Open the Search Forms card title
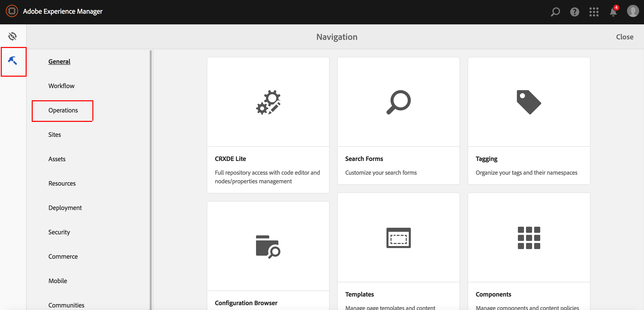The width and height of the screenshot is (644, 310). (x=364, y=159)
